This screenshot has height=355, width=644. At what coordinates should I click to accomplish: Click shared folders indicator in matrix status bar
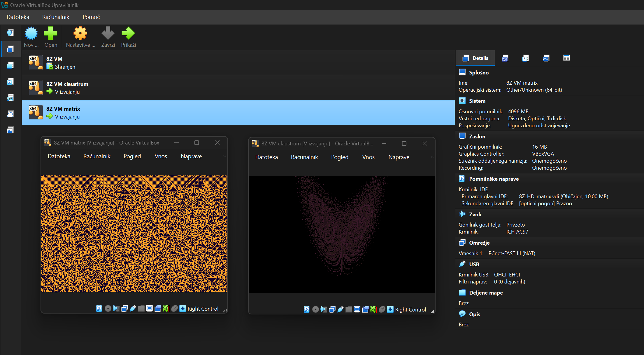(x=141, y=309)
